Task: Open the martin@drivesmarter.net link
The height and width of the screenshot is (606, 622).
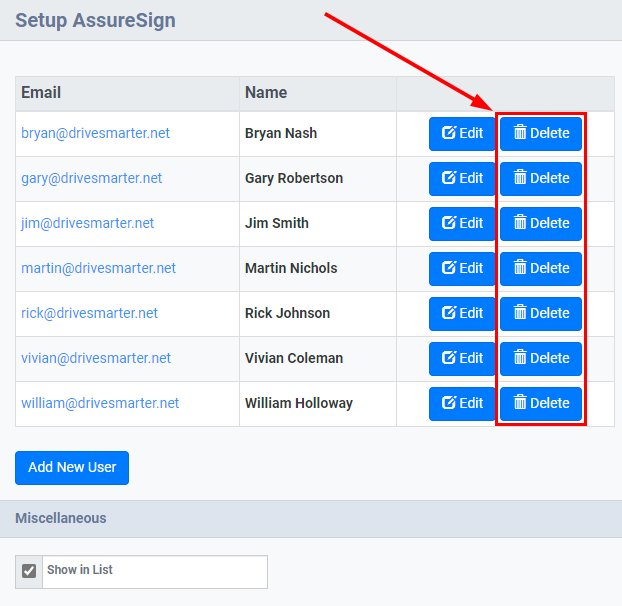Action: 98,268
